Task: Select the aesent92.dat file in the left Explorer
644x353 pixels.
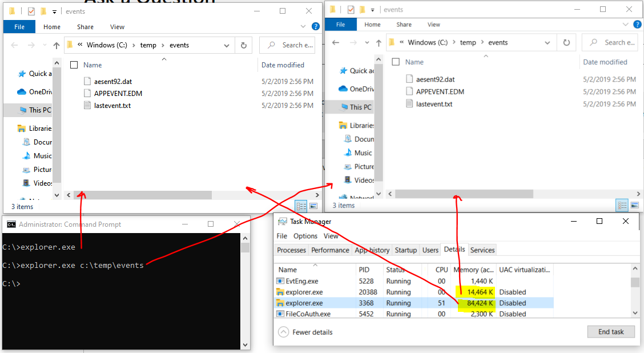Action: coord(113,81)
